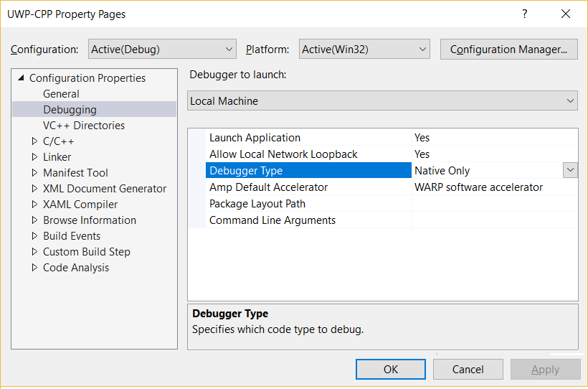Image resolution: width=588 pixels, height=389 pixels.
Task: Select the Linker tree label
Action: pyautogui.click(x=57, y=157)
